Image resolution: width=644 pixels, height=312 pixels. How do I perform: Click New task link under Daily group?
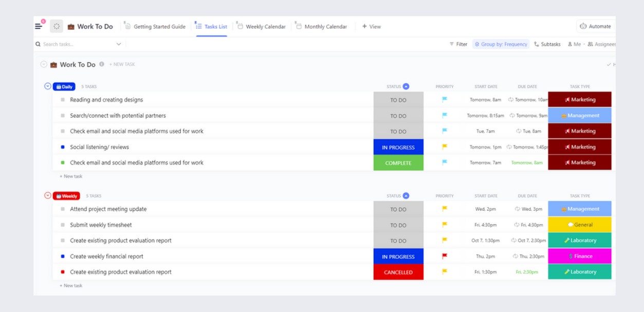point(71,176)
